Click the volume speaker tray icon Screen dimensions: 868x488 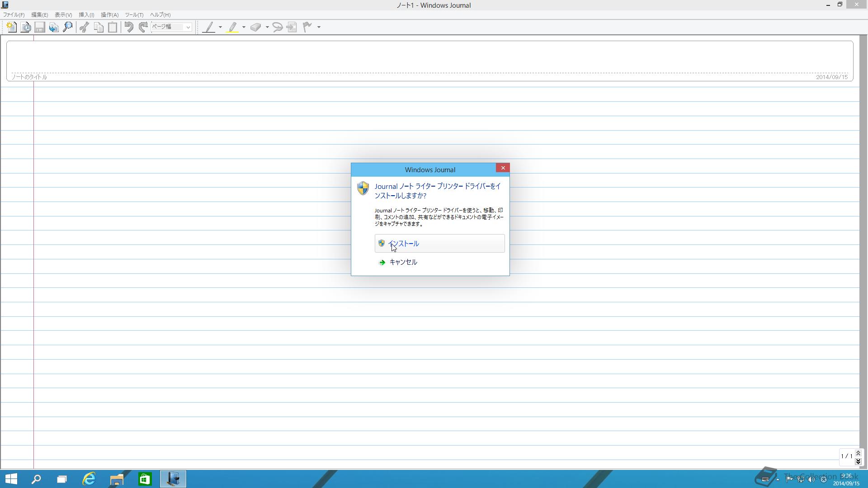tap(811, 479)
